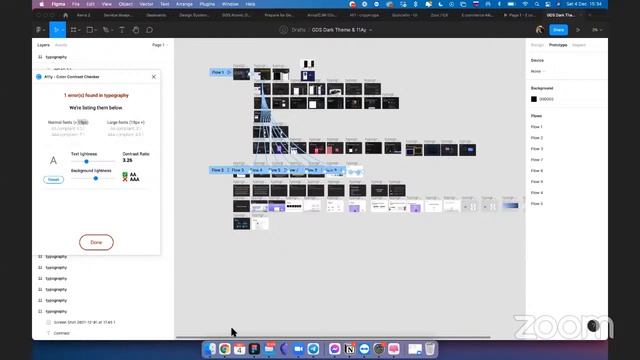The height and width of the screenshot is (360, 640).
Task: Click the date and time in menu bar
Action: click(x=584, y=4)
